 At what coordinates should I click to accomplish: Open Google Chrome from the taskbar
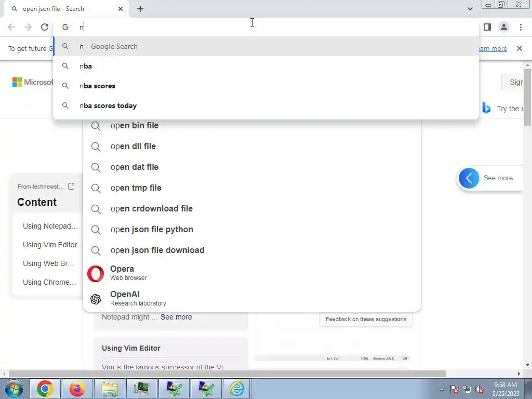45,389
